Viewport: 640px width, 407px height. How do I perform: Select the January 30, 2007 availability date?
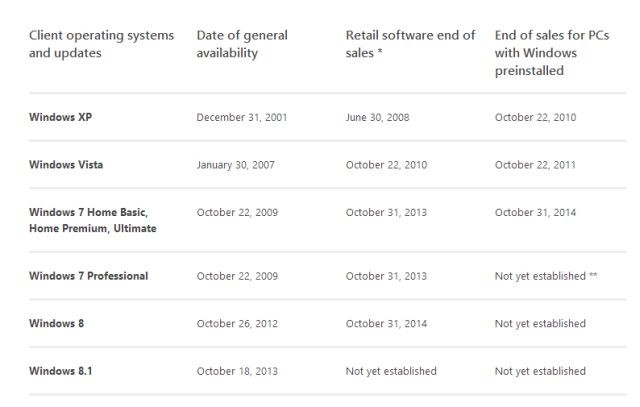[x=236, y=165]
